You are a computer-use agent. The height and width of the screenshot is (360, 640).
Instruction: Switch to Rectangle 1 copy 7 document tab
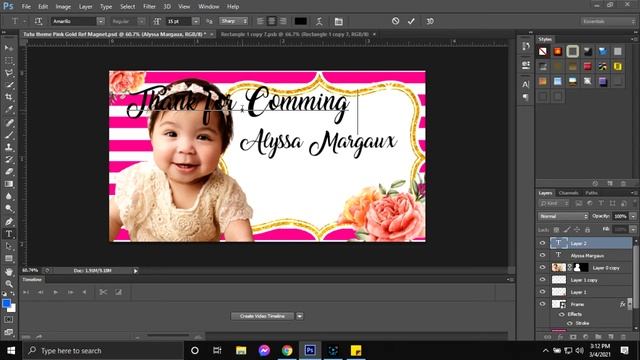(295, 34)
